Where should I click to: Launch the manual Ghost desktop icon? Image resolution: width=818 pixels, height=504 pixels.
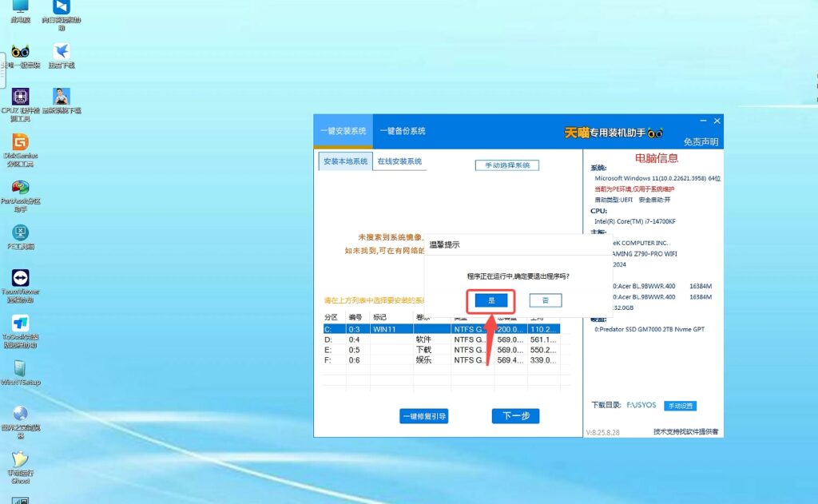(21, 460)
